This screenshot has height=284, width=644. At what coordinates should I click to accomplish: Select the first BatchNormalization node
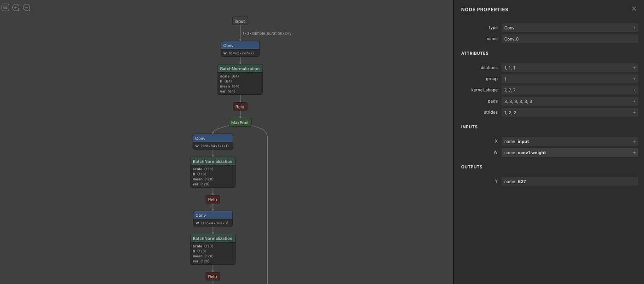pyautogui.click(x=240, y=68)
